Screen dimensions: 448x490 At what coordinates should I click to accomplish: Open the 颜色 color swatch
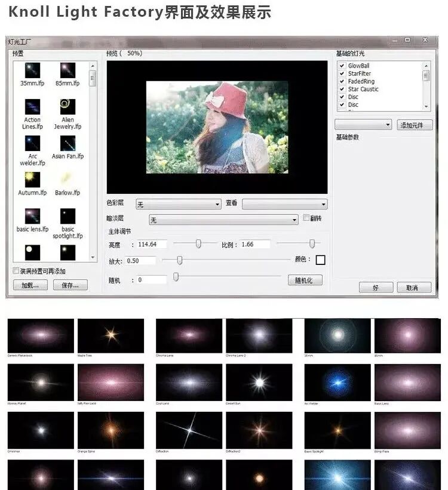pos(320,260)
